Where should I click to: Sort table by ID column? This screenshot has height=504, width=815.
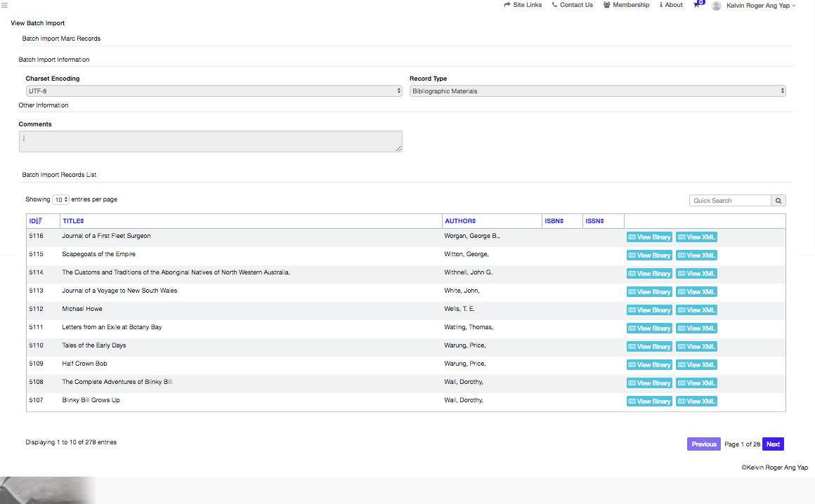click(x=36, y=221)
